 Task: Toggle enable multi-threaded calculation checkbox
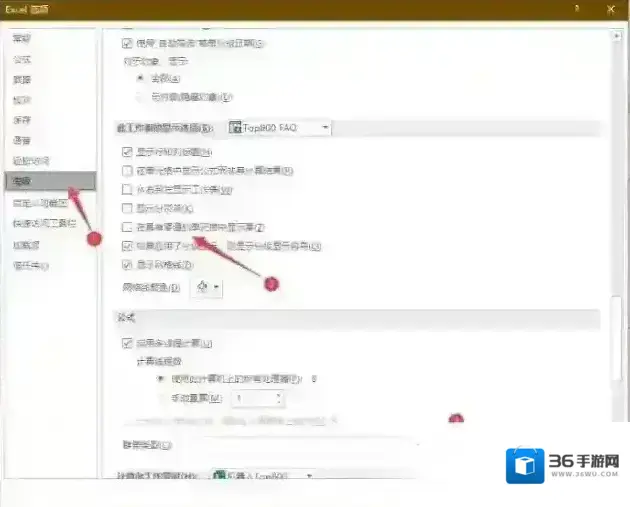127,343
